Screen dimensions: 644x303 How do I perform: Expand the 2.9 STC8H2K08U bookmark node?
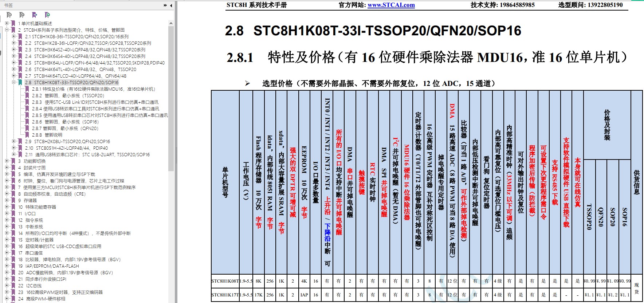point(13,141)
